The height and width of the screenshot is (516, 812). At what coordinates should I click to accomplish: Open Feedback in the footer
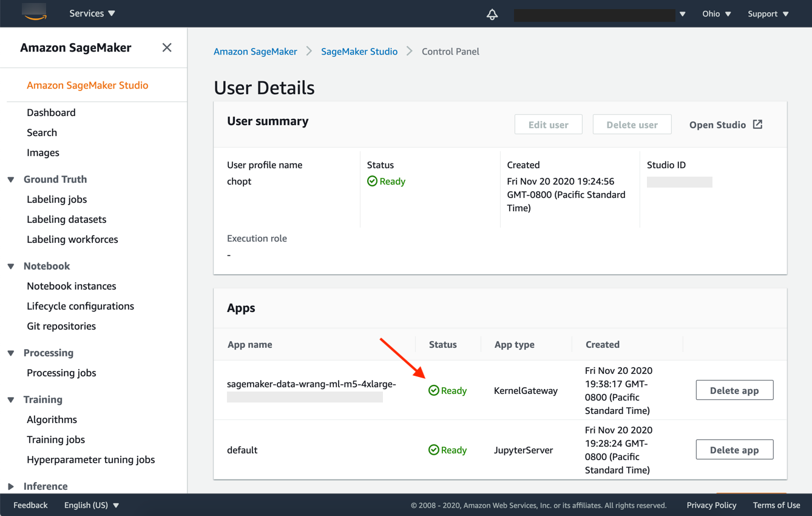(x=30, y=505)
